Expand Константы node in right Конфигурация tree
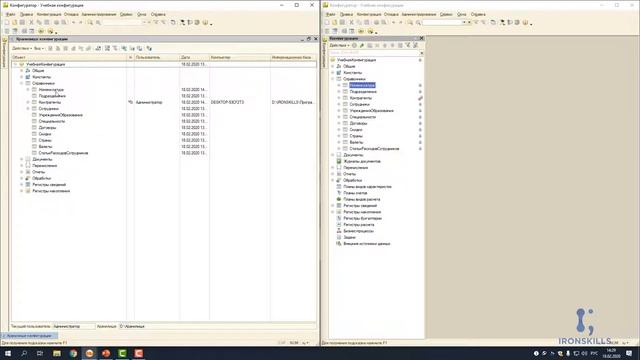Viewport: 640px width, 360px height. pyautogui.click(x=333, y=73)
